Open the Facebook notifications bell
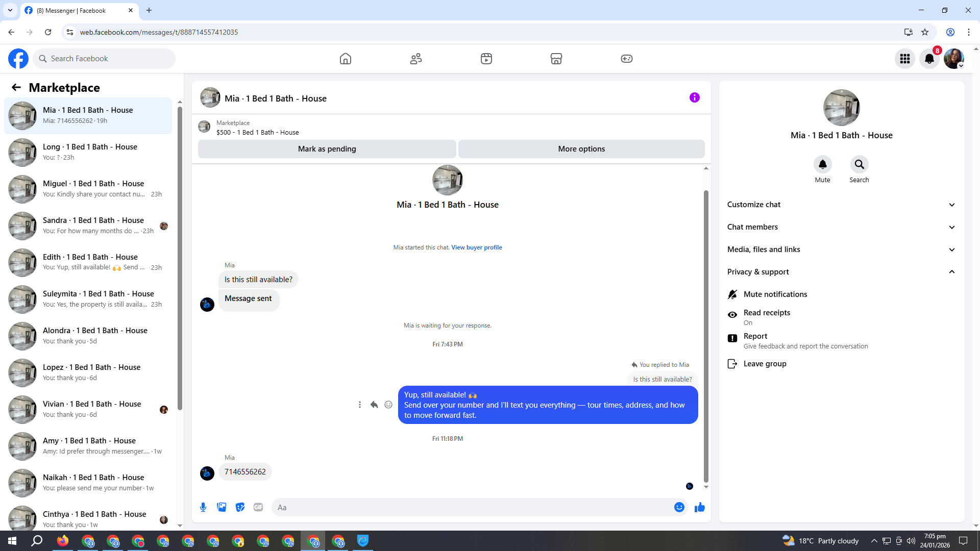The width and height of the screenshot is (980, 551). 929,59
